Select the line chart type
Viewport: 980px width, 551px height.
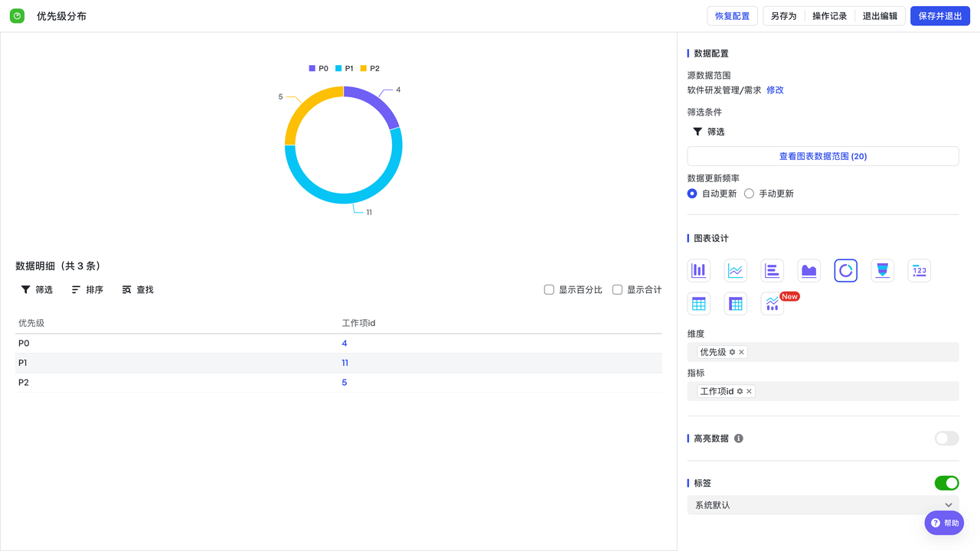point(735,270)
